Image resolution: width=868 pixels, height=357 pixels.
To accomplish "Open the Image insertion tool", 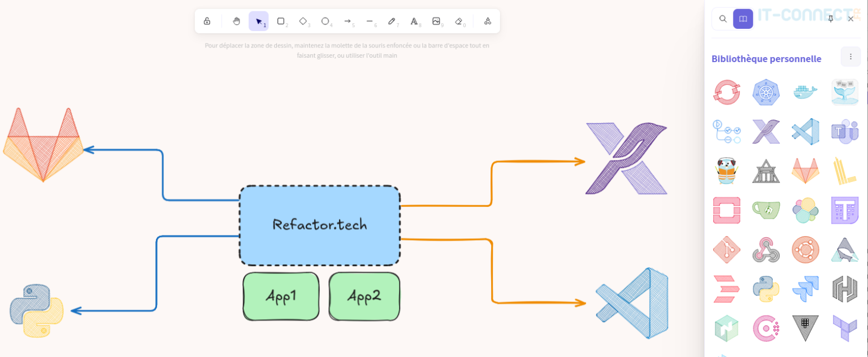I will coord(436,20).
